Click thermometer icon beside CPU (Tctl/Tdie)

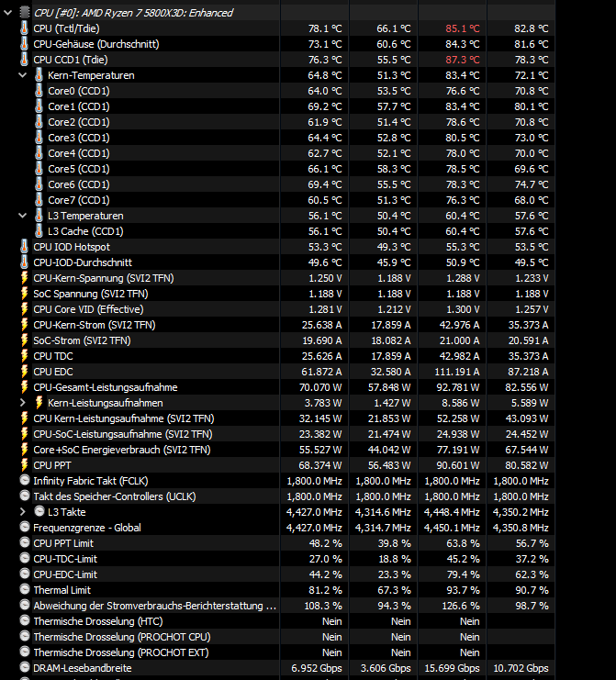coord(25,28)
